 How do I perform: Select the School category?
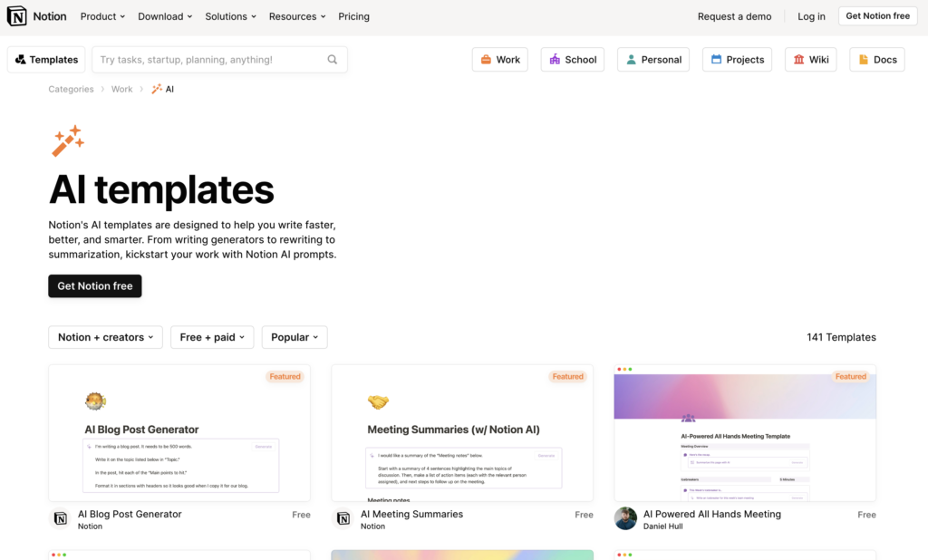pyautogui.click(x=573, y=59)
